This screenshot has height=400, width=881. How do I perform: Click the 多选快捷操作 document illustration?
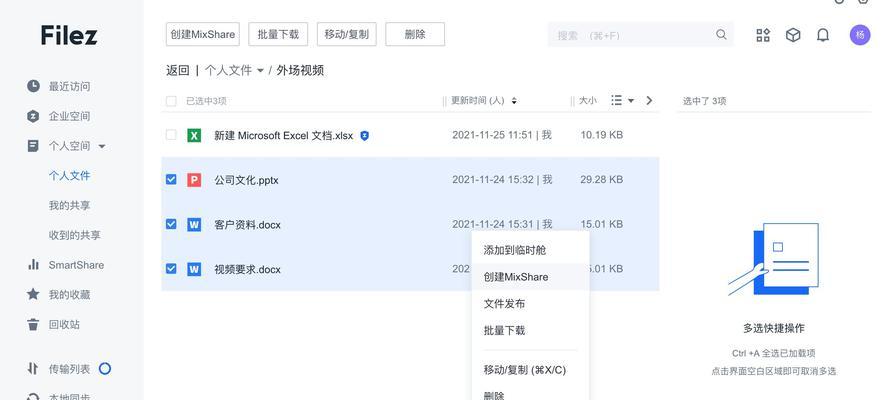tap(774, 259)
